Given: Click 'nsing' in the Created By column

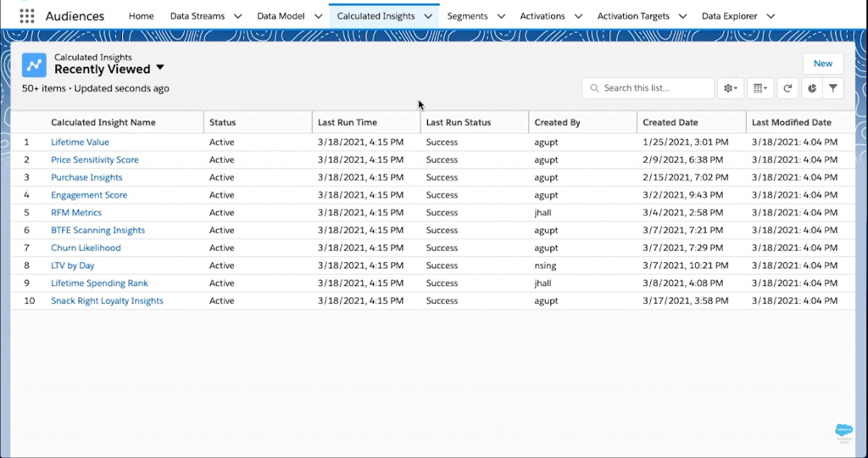Looking at the screenshot, I should coord(545,265).
